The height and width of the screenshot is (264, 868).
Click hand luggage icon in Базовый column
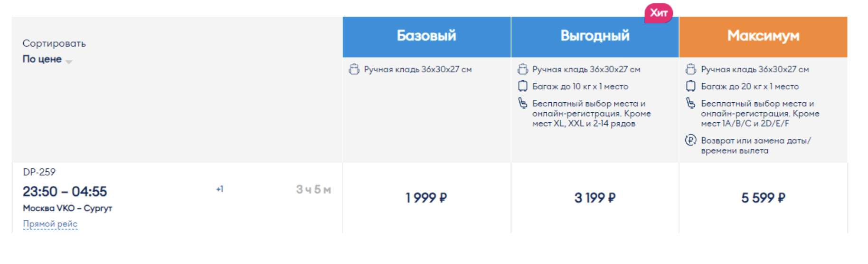pos(354,69)
